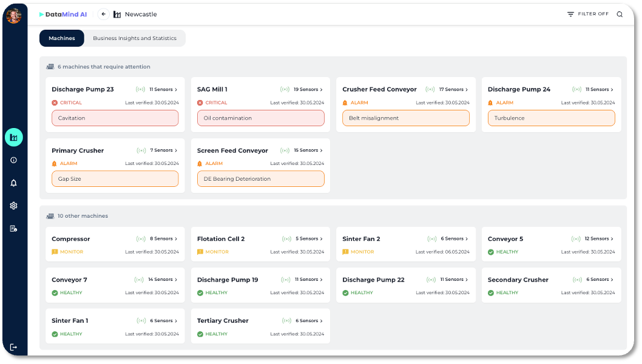Switch to Business Insights and Statistics tab
642x364 pixels.
pyautogui.click(x=135, y=38)
